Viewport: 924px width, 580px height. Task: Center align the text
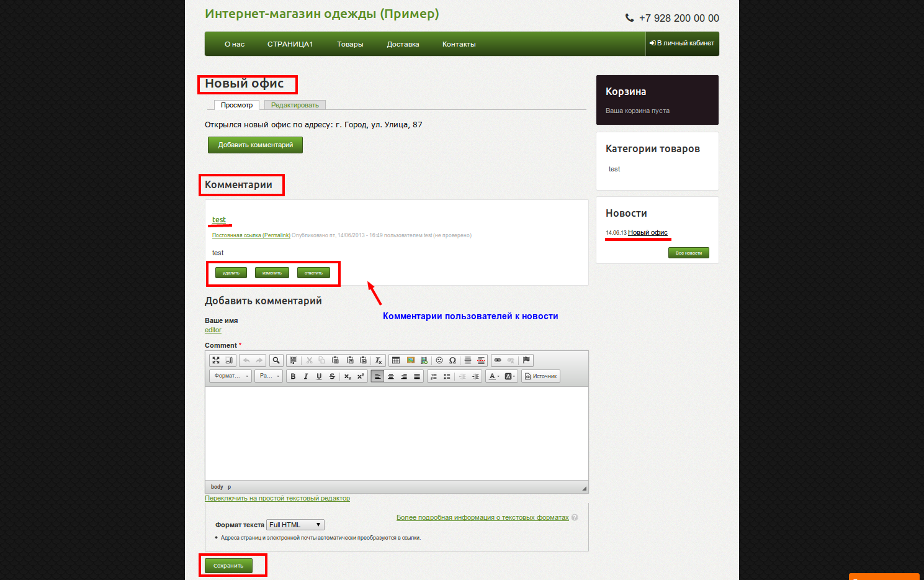pyautogui.click(x=391, y=376)
